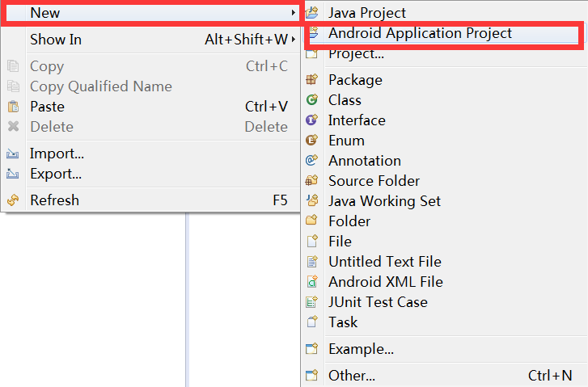The width and height of the screenshot is (588, 387).
Task: Choose Paste from context menu
Action: (47, 107)
